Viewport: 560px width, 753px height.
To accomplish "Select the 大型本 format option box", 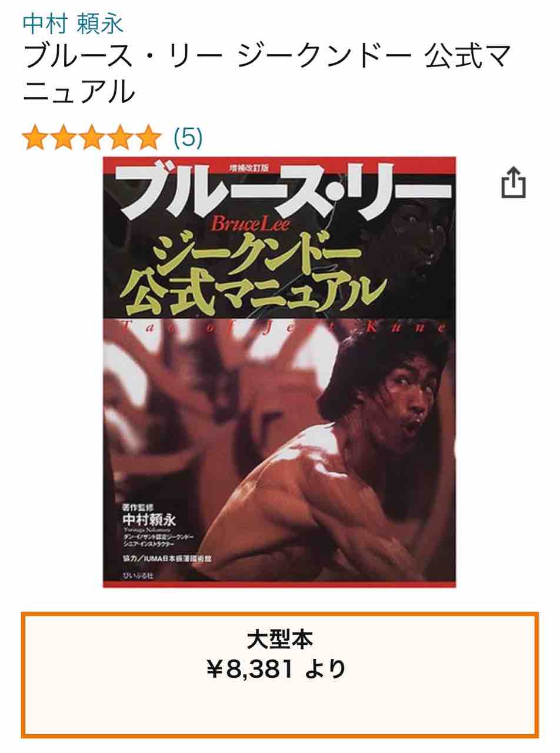I will pos(280,675).
